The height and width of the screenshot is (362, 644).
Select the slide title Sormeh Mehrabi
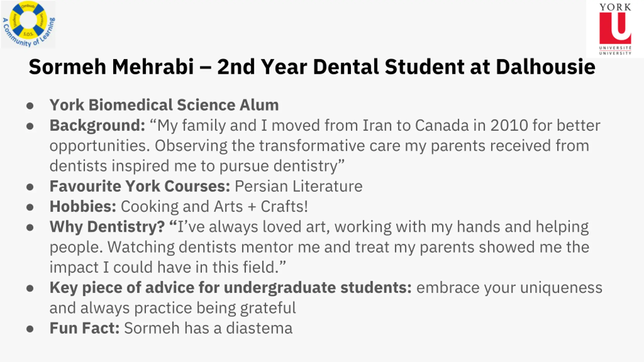point(111,67)
